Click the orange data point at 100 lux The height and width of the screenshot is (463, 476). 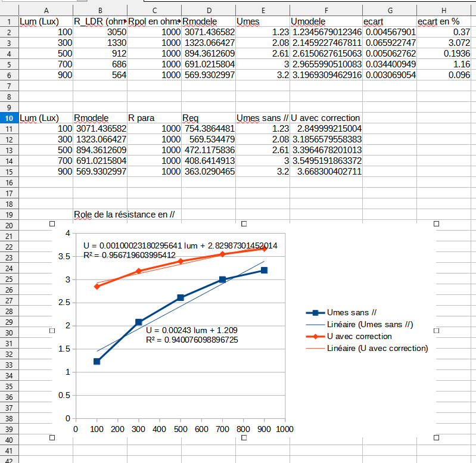97,287
